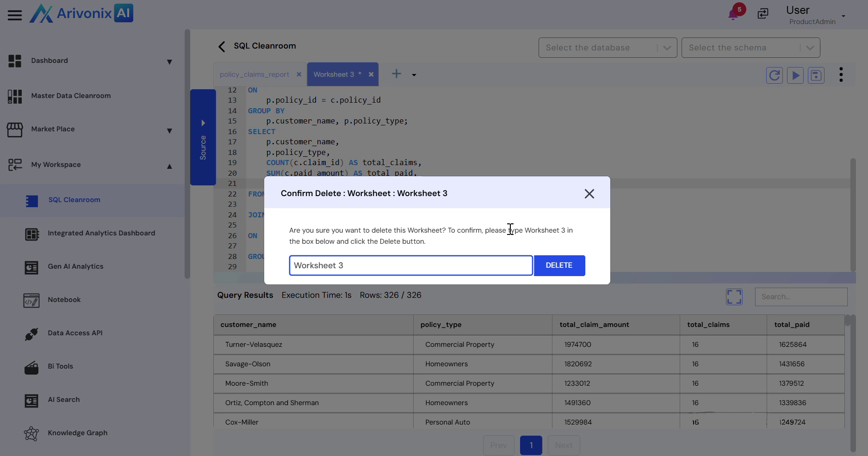Open the Select the schema dropdown
Image resolution: width=868 pixels, height=456 pixels.
[x=750, y=48]
